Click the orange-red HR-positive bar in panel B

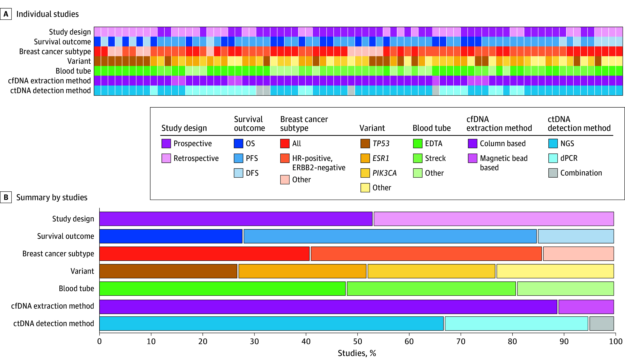[426, 254]
